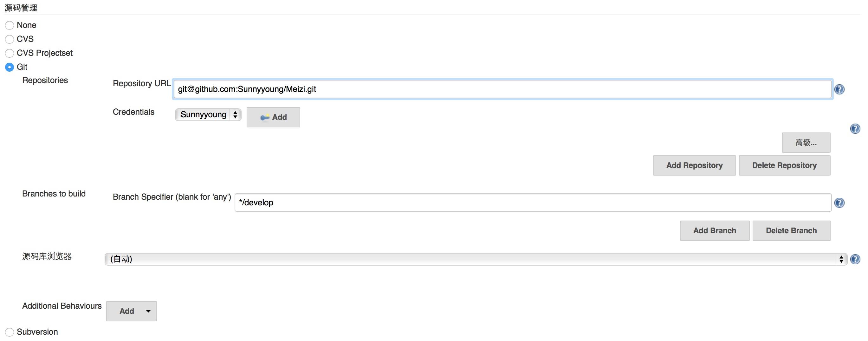The image size is (868, 341).
Task: Select the None source control option
Action: point(10,25)
